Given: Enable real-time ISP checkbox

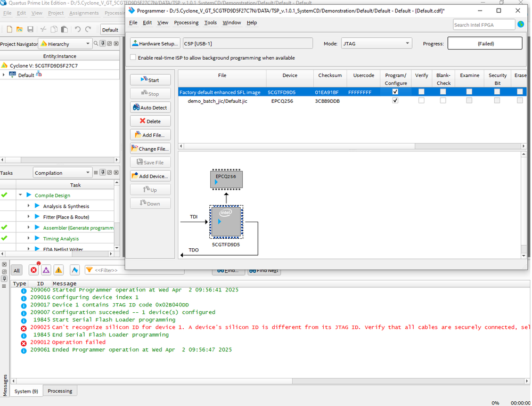Looking at the screenshot, I should (x=133, y=58).
